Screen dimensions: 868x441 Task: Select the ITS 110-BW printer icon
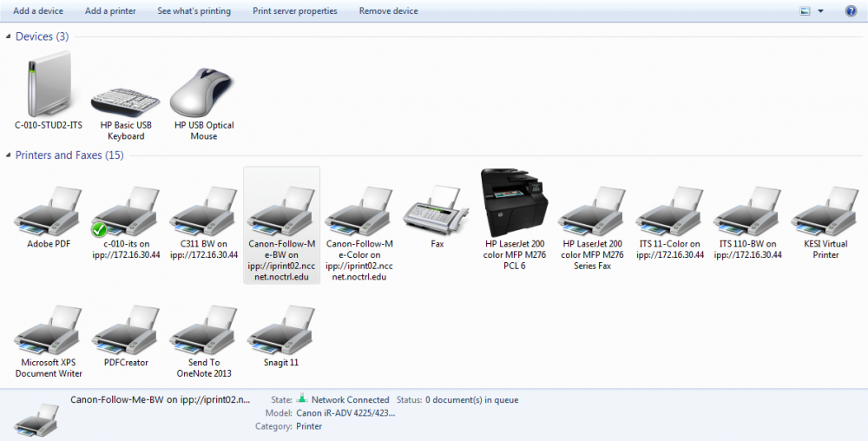coord(748,211)
